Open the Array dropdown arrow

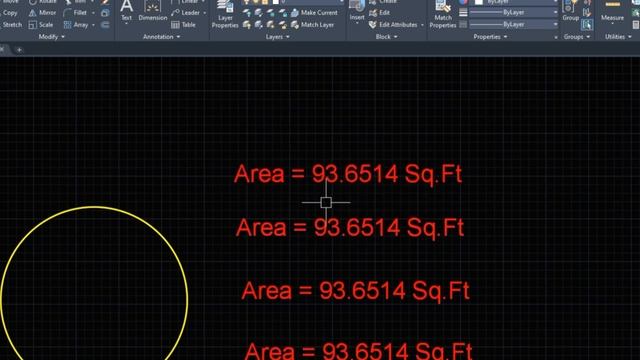[x=93, y=25]
